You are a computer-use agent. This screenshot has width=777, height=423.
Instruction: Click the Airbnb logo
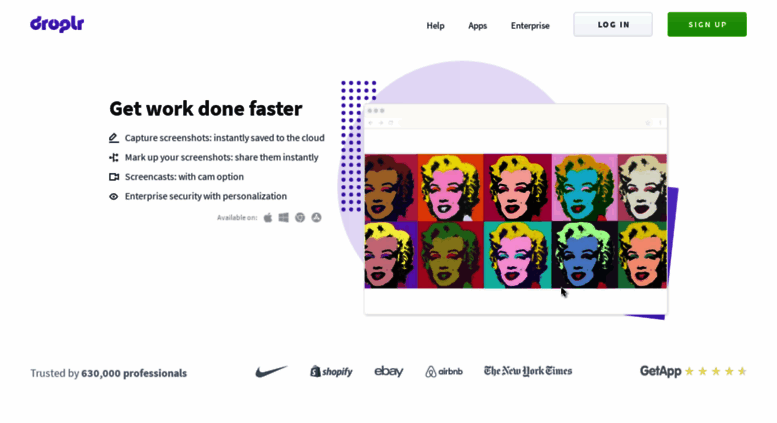pos(444,371)
